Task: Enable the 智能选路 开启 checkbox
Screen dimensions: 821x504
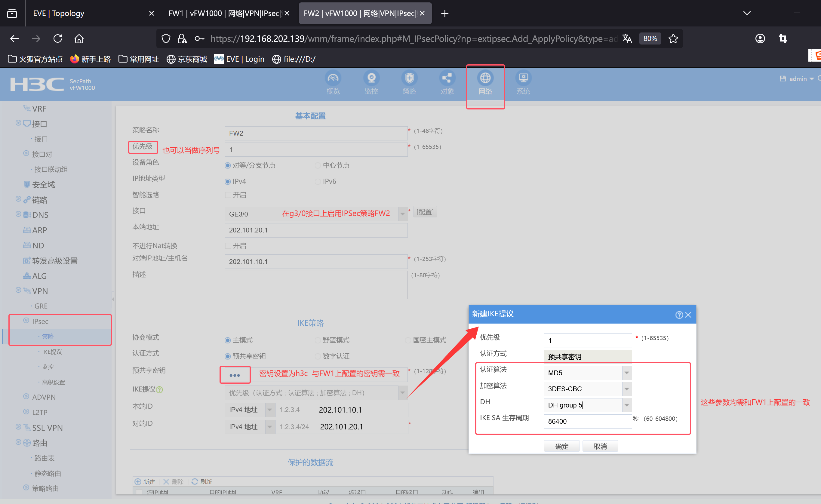Action: click(x=228, y=195)
